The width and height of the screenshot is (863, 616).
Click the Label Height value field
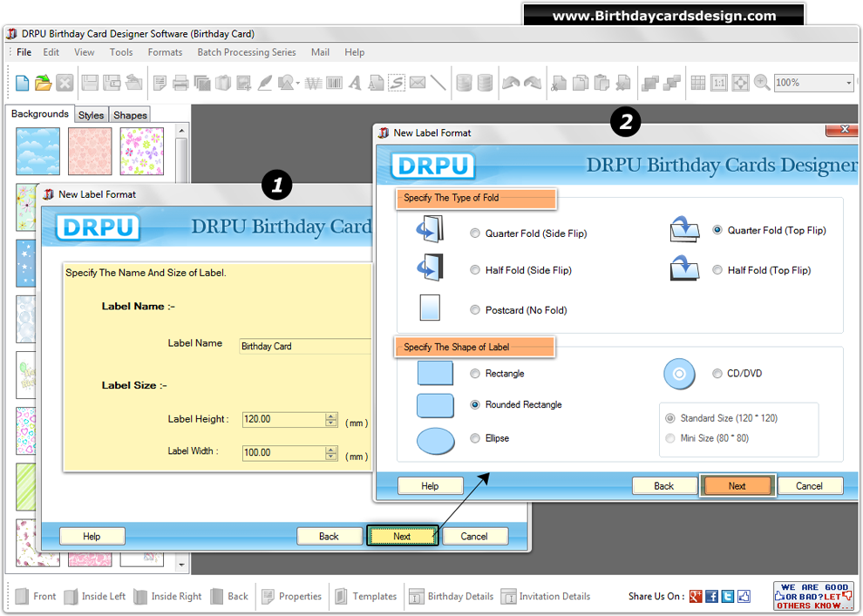pos(284,419)
